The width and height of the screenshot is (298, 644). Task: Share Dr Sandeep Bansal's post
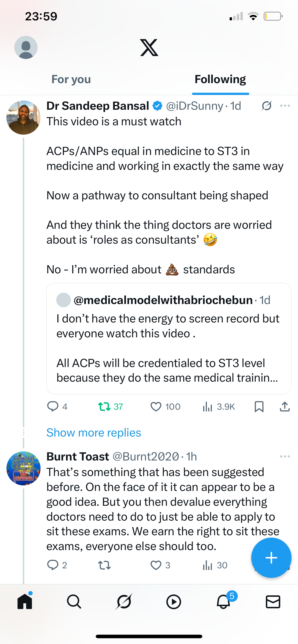285,407
